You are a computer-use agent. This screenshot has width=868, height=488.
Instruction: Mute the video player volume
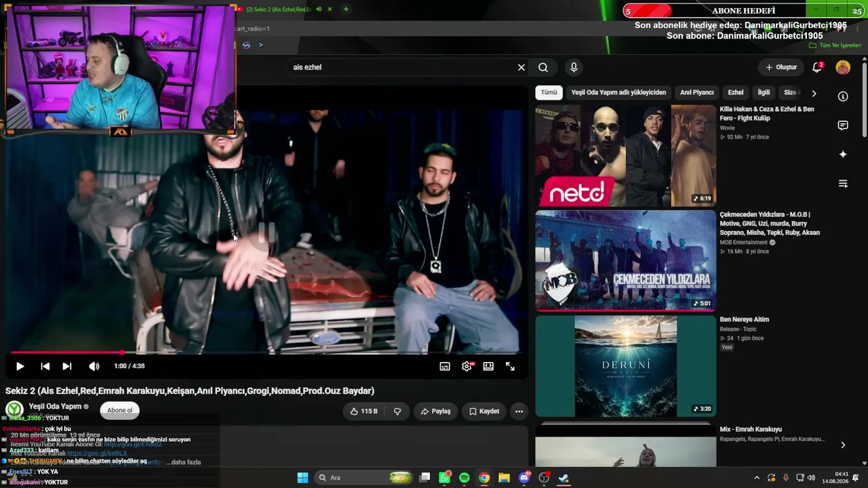[94, 366]
